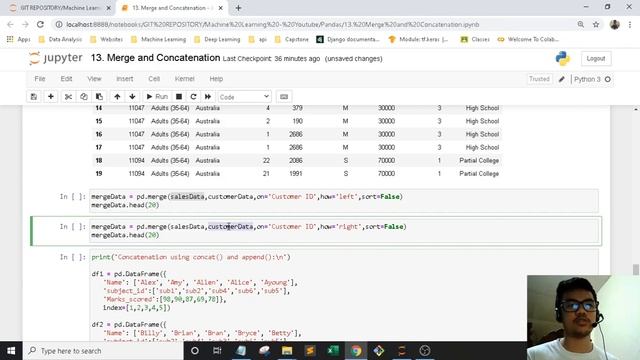Image resolution: width=640 pixels, height=360 pixels.
Task: Click the notebook vertical scrollbar
Action: pos(636,269)
